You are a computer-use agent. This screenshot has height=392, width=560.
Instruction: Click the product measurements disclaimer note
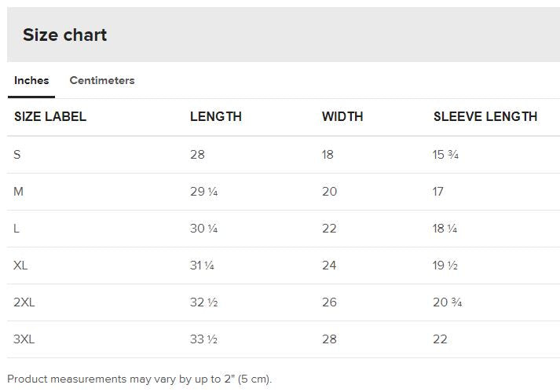tap(140, 379)
